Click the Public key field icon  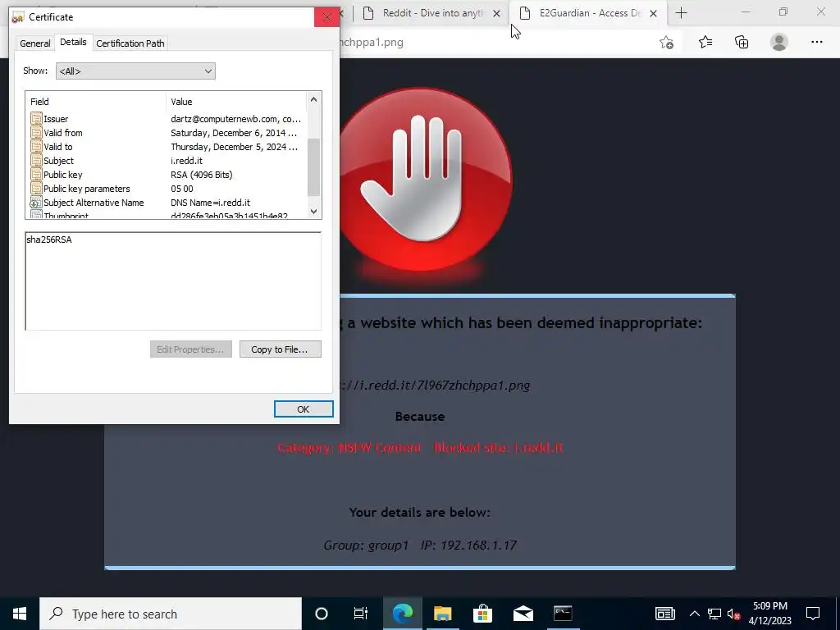pyautogui.click(x=36, y=175)
